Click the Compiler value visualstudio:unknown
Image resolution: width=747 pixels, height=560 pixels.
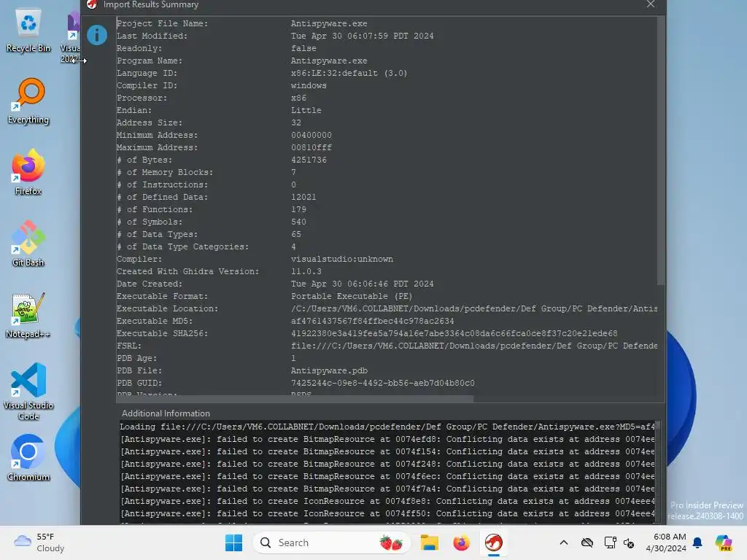[x=341, y=259]
